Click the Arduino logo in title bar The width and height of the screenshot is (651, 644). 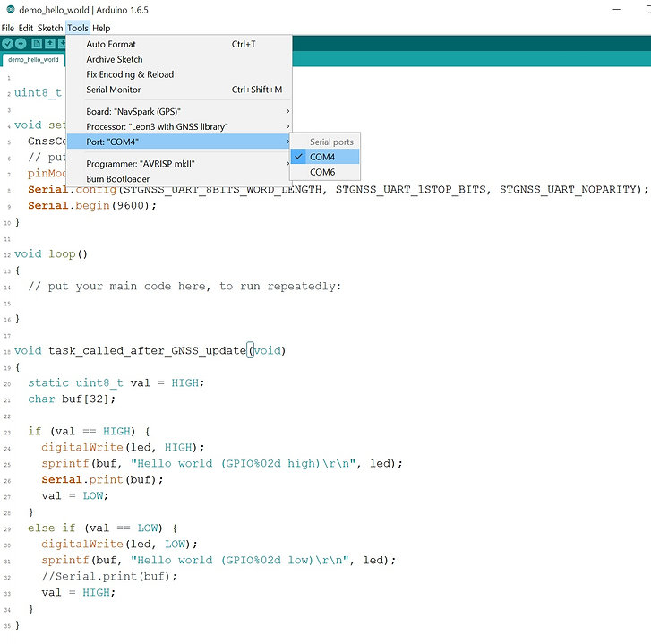[x=11, y=9]
